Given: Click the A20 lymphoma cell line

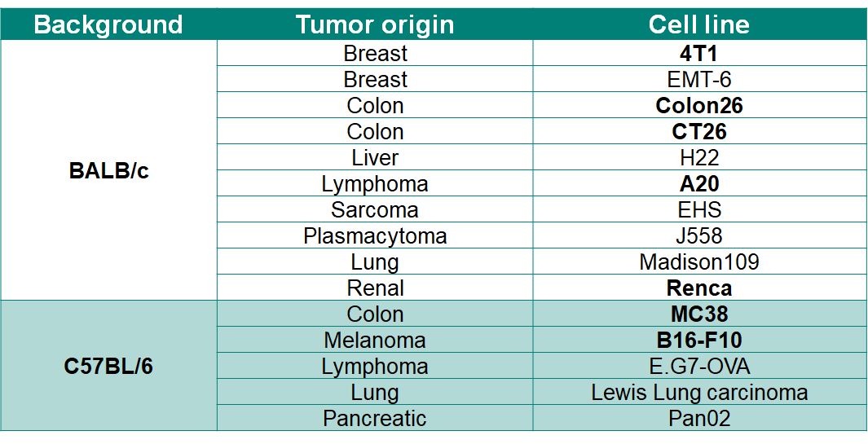Looking at the screenshot, I should [x=698, y=184].
